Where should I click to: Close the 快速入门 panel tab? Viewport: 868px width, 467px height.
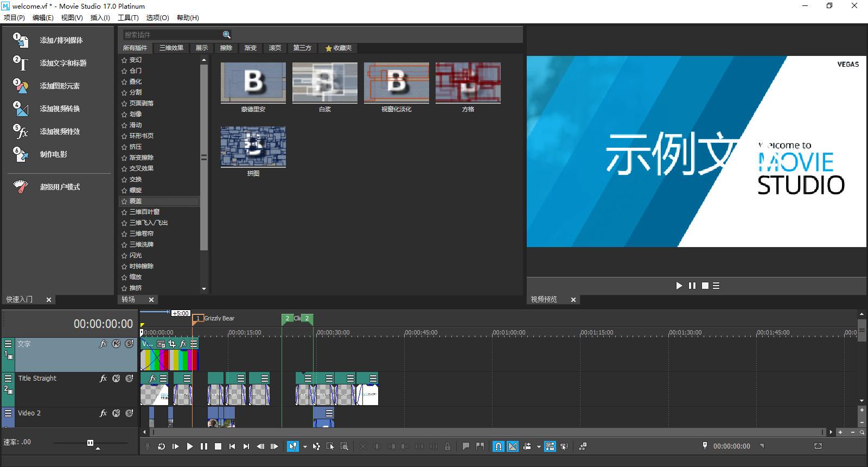[x=49, y=300]
